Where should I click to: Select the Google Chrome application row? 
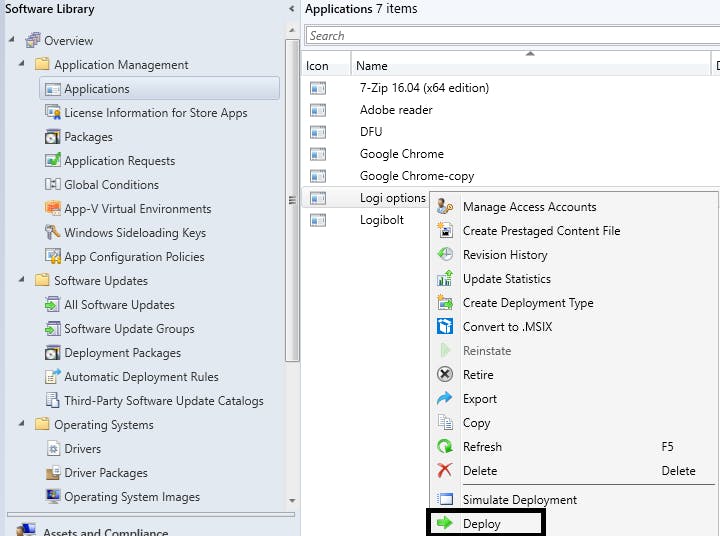point(401,154)
